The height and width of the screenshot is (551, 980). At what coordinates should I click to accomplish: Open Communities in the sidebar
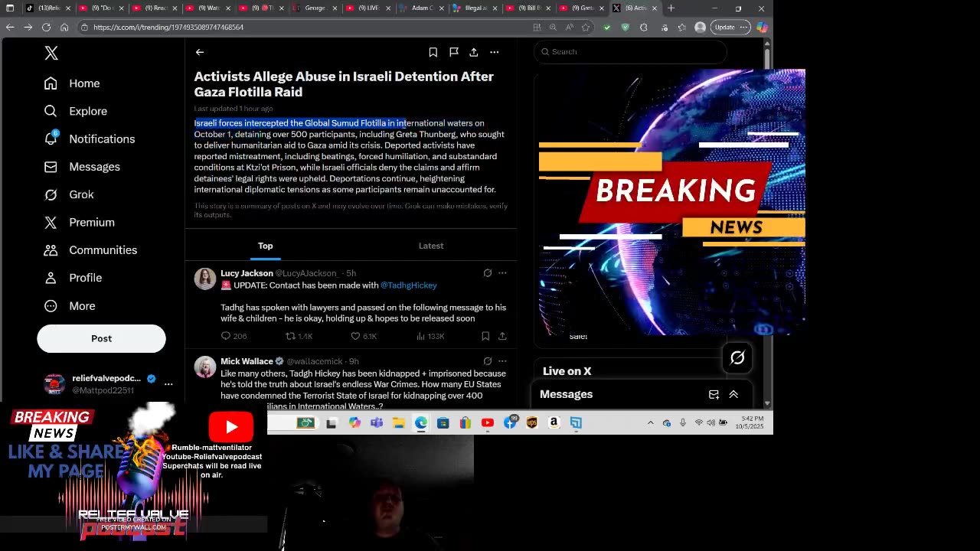coord(90,250)
